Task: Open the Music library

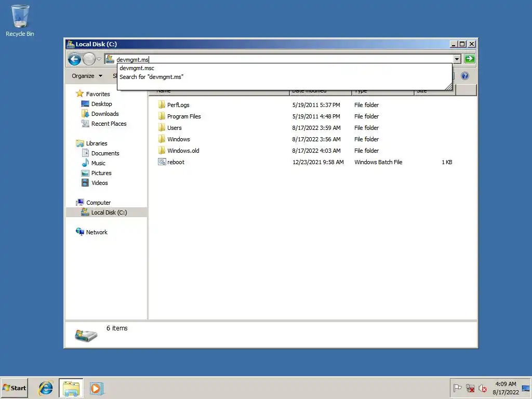Action: pos(98,163)
